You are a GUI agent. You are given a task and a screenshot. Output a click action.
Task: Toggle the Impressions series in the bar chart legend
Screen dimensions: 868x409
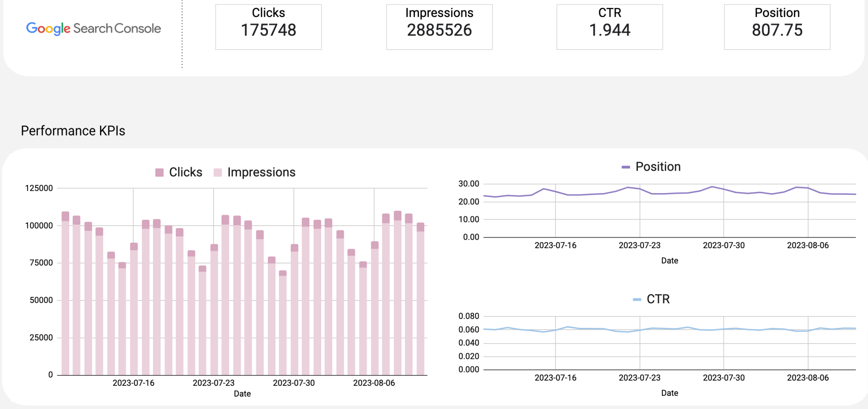click(x=261, y=172)
